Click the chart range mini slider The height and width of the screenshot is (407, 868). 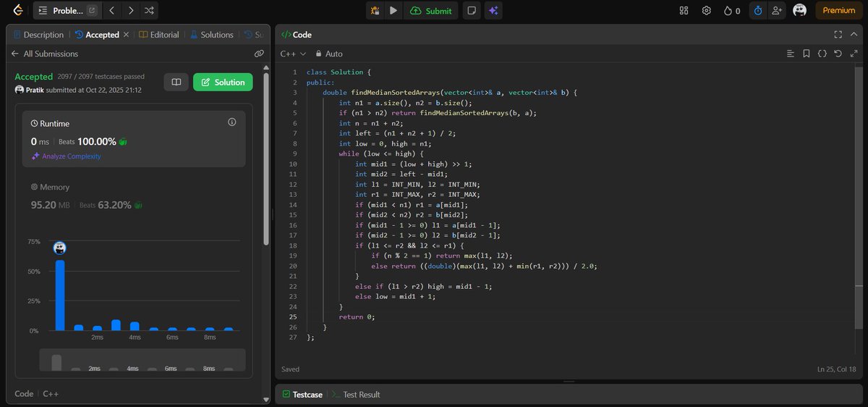coord(142,360)
